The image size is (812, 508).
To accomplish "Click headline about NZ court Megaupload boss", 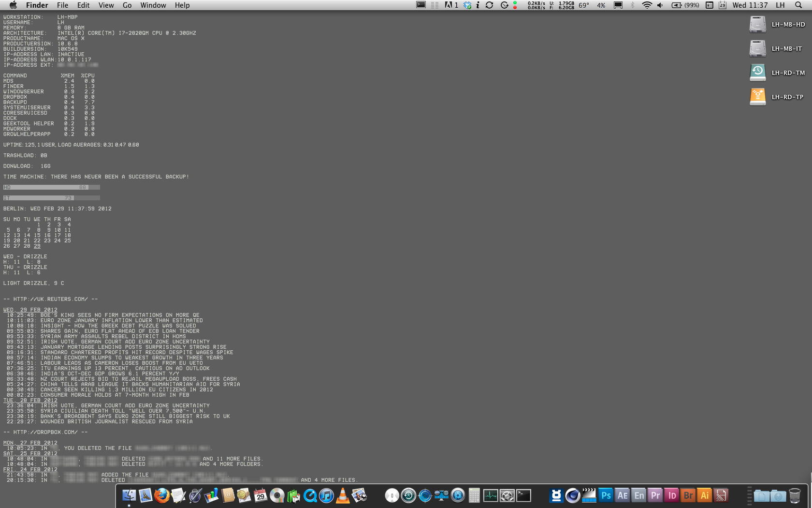I will (139, 379).
